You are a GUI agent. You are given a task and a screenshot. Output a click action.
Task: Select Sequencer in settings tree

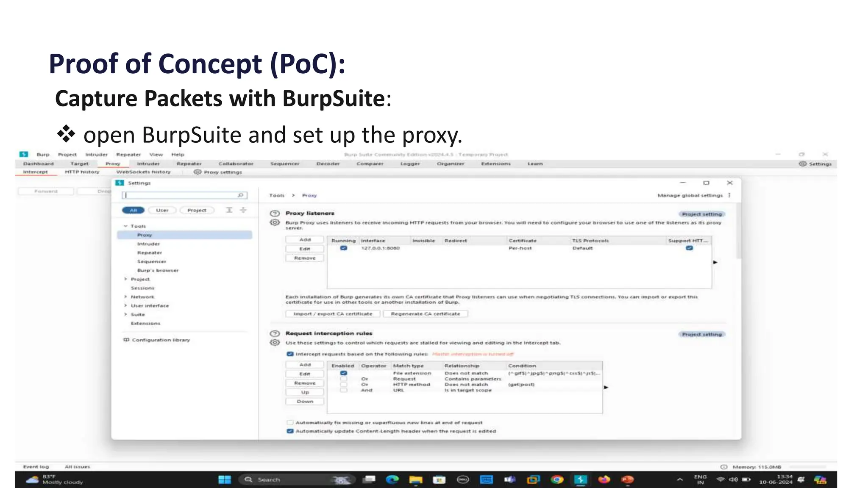click(152, 261)
